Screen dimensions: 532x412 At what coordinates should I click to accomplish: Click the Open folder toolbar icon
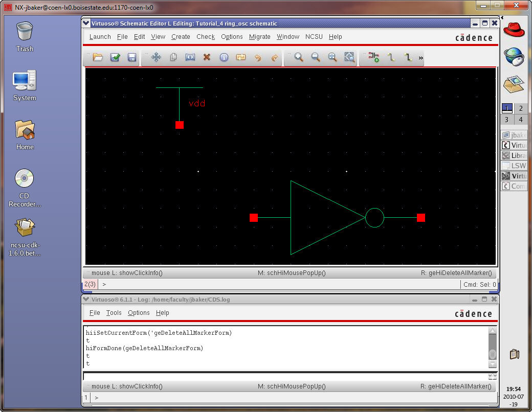[98, 58]
